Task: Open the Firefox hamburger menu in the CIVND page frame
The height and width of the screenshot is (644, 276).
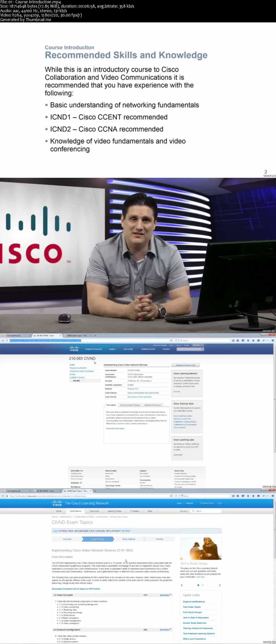Action: point(273,340)
